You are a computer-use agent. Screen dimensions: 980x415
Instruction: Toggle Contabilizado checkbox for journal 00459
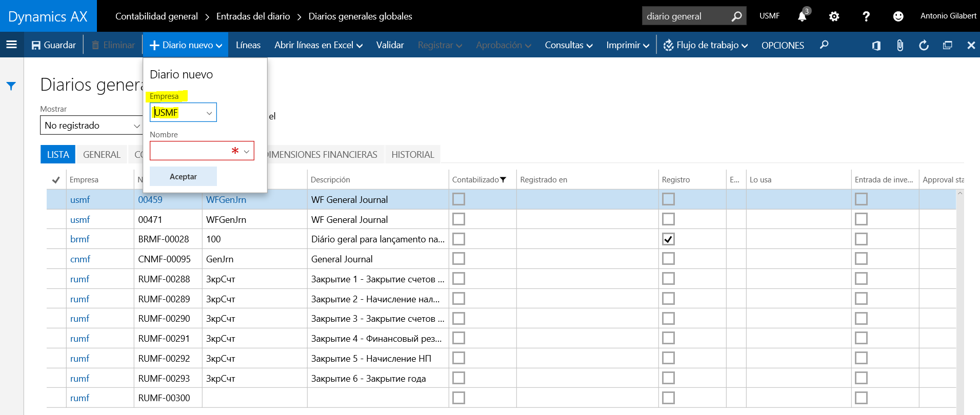click(458, 199)
